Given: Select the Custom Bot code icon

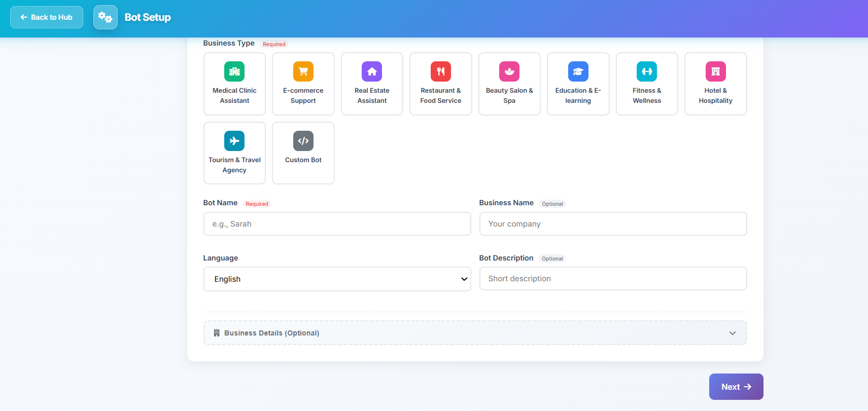Looking at the screenshot, I should pyautogui.click(x=303, y=141).
